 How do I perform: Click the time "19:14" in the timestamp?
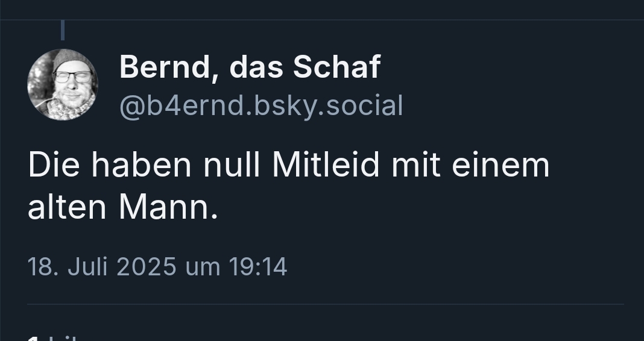258,266
